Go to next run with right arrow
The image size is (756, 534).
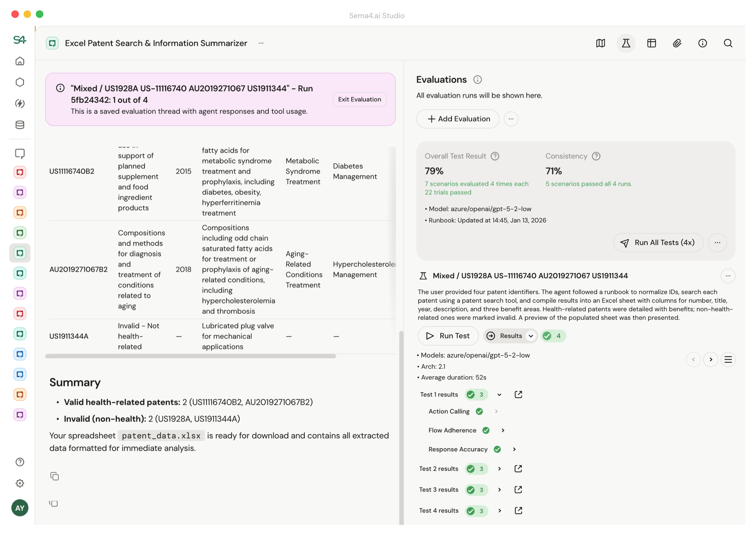point(711,359)
